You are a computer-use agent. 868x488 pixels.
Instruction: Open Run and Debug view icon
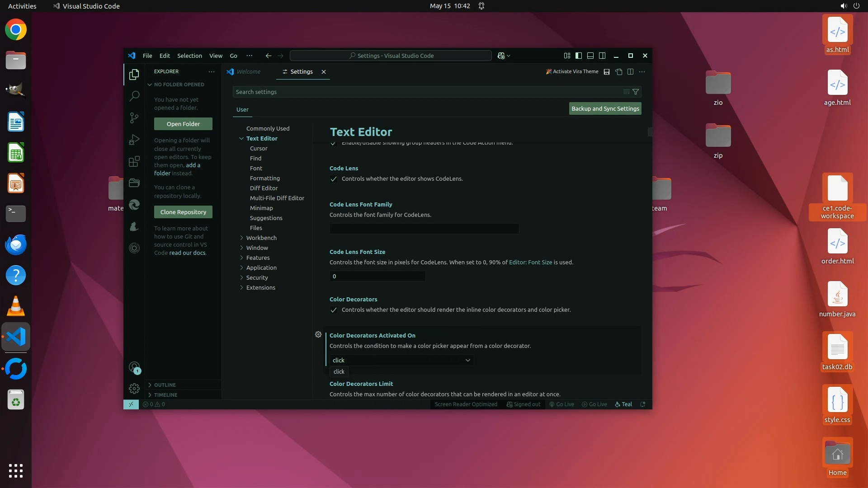click(x=134, y=140)
